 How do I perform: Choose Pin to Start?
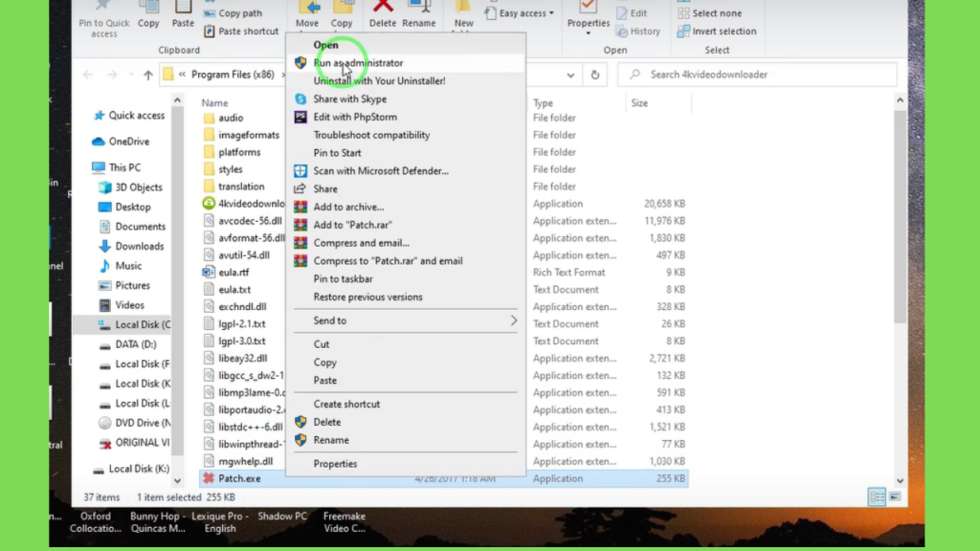[337, 153]
